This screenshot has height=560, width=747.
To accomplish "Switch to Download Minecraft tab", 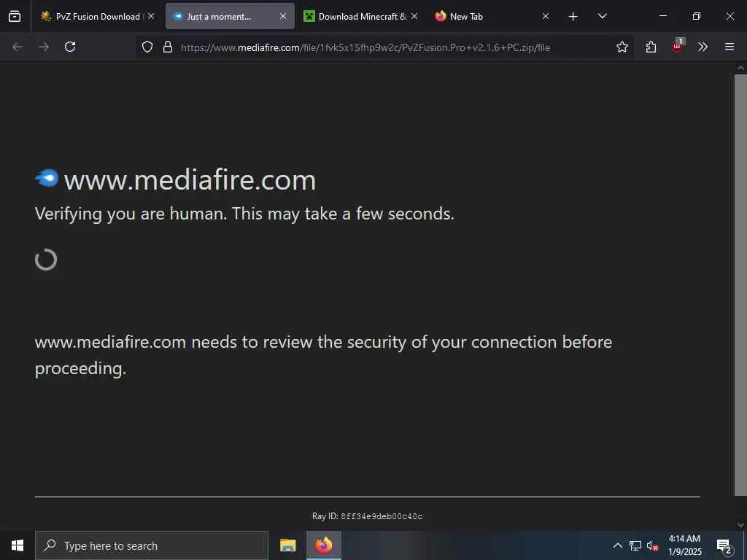I will point(360,16).
